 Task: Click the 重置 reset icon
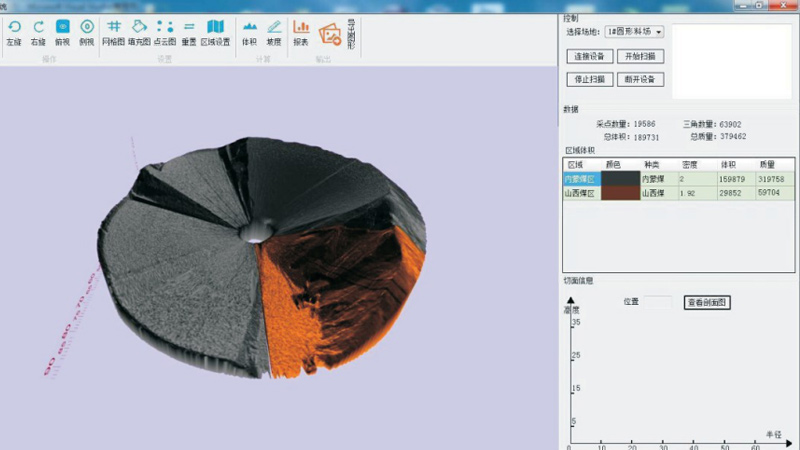(189, 28)
